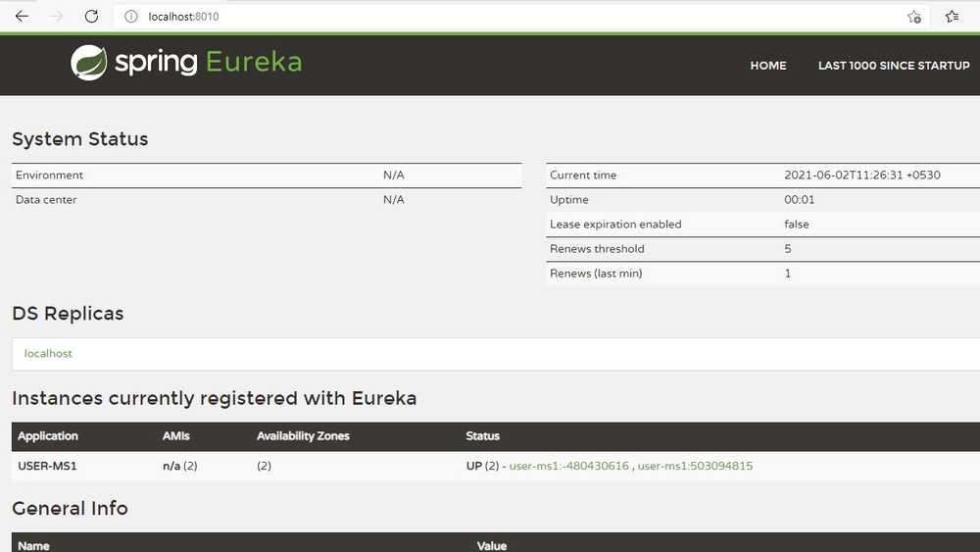Click Lease expiration enabled false value
Screen dimensions: 980x552
(x=796, y=224)
